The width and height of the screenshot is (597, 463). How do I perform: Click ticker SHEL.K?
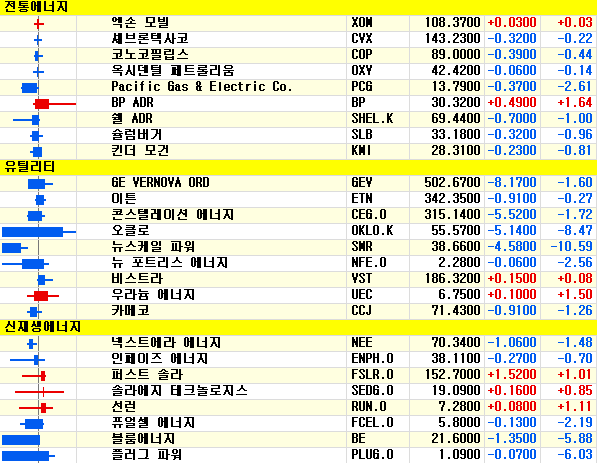click(372, 119)
